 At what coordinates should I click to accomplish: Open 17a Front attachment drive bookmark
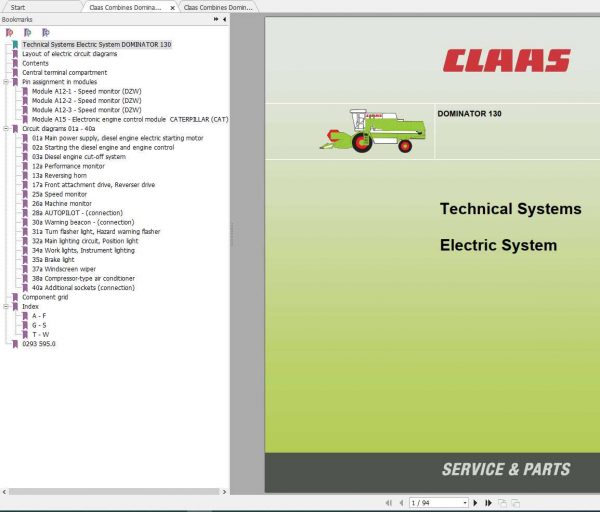(93, 185)
